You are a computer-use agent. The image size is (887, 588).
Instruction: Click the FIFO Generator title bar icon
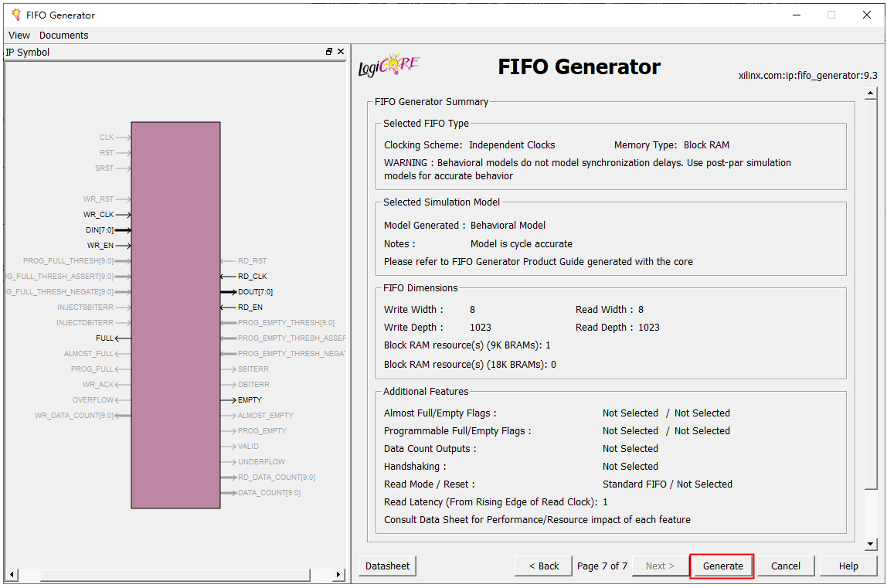click(15, 15)
